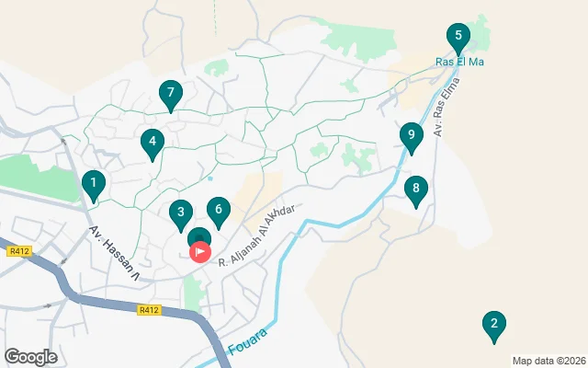Open map pin number 3
This screenshot has height=368, width=588.
(181, 216)
